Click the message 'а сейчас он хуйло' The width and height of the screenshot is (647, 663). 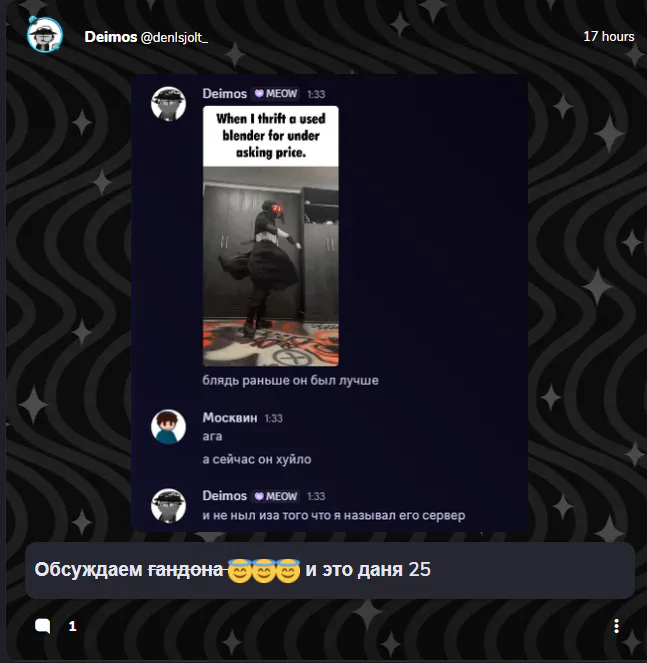tap(257, 459)
